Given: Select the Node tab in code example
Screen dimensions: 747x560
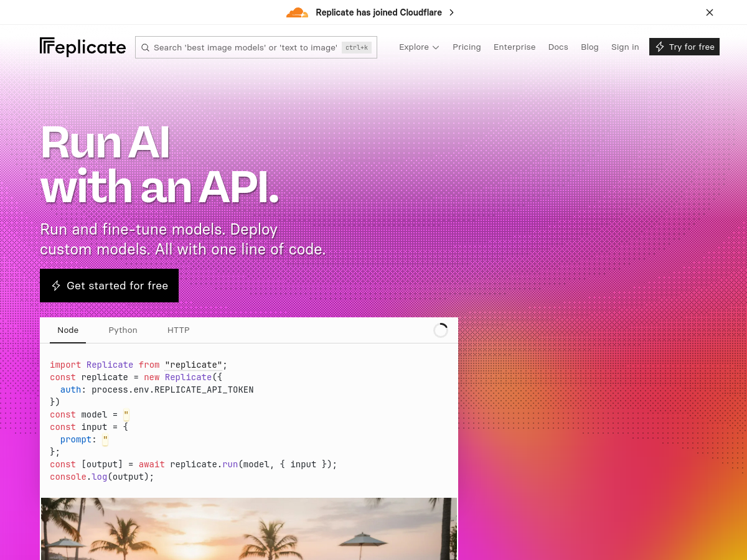Looking at the screenshot, I should tap(67, 330).
